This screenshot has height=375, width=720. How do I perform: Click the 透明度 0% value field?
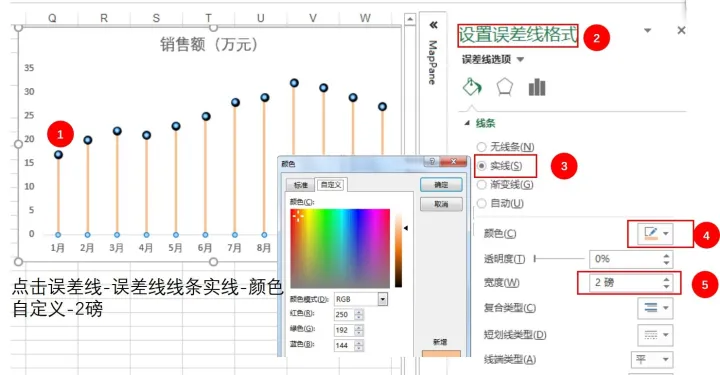click(624, 259)
